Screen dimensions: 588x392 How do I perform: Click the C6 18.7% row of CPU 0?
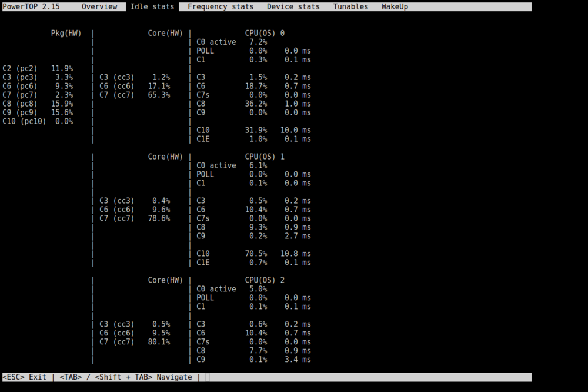click(x=253, y=86)
